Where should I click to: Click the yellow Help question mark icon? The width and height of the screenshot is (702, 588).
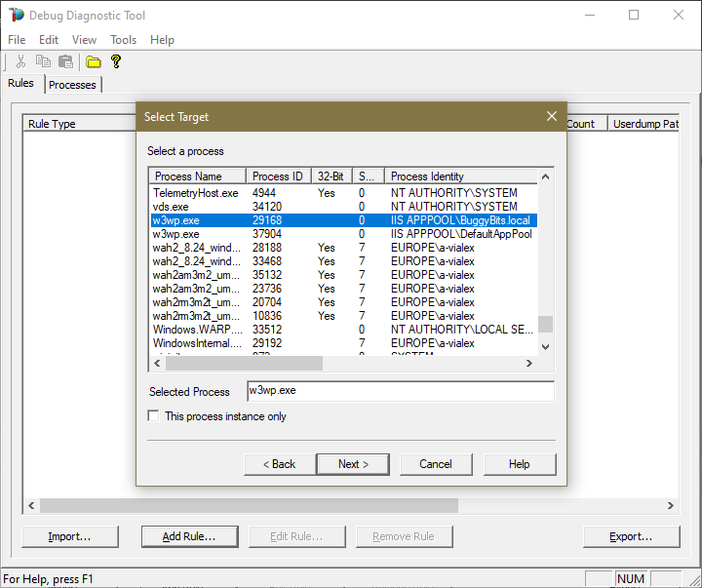coord(116,61)
